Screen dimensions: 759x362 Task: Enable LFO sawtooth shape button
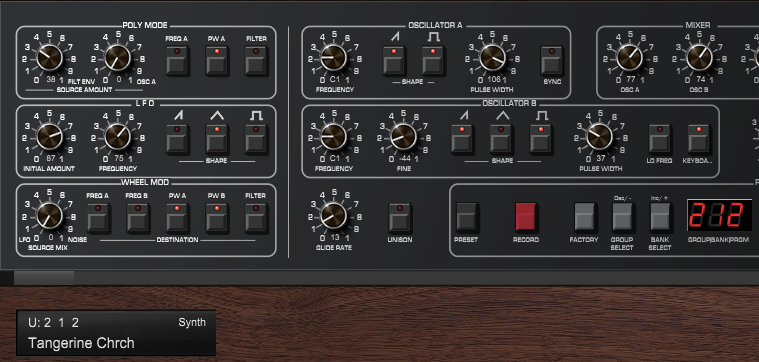[x=177, y=139]
